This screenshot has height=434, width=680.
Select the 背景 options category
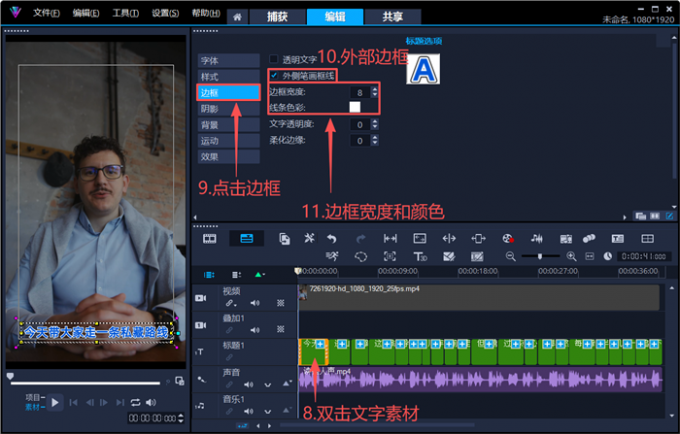pyautogui.click(x=229, y=125)
